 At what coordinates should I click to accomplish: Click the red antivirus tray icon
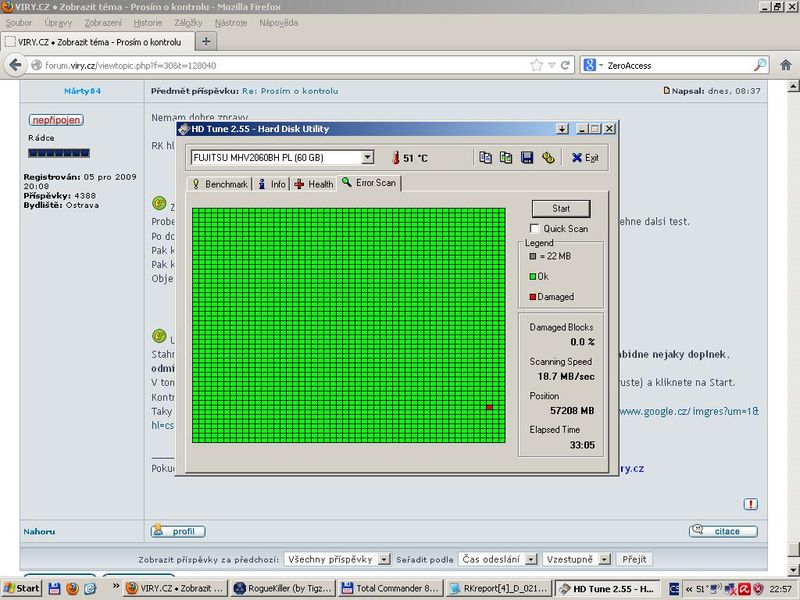tap(744, 589)
